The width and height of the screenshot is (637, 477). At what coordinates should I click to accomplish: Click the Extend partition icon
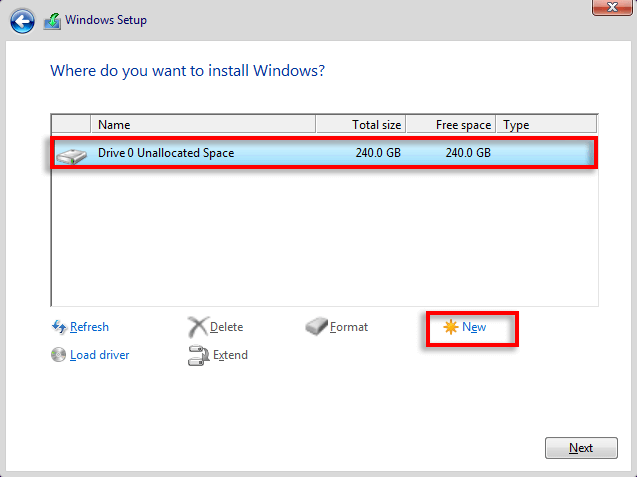[x=198, y=355]
